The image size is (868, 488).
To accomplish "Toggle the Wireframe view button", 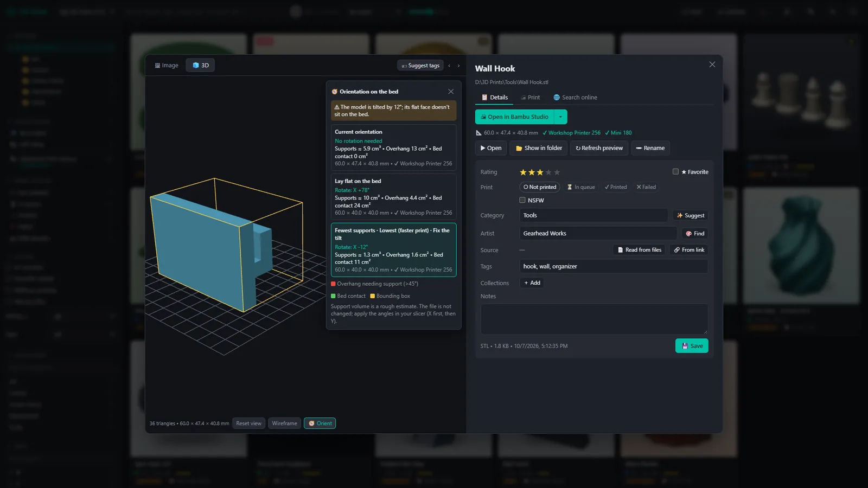I will click(x=285, y=423).
